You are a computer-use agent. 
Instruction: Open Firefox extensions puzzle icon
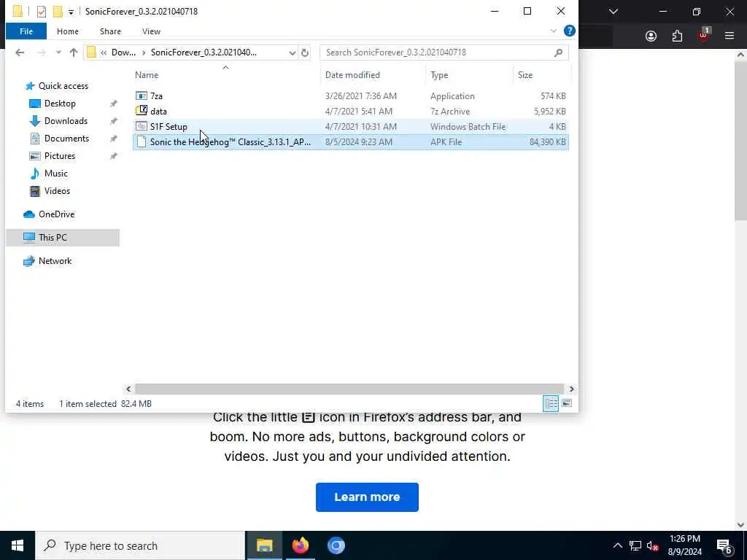coord(677,36)
